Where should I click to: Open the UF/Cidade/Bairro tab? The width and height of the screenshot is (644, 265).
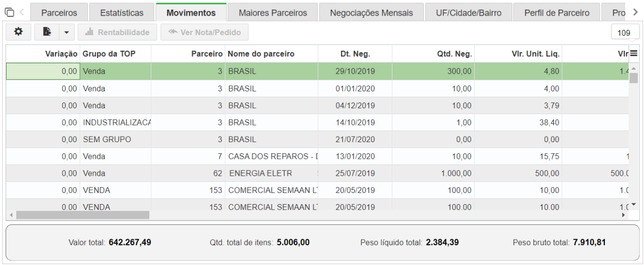click(468, 13)
